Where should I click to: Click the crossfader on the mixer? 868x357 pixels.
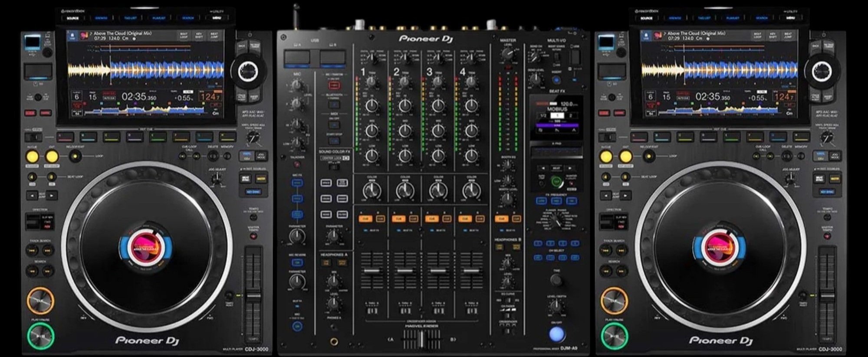point(421,338)
